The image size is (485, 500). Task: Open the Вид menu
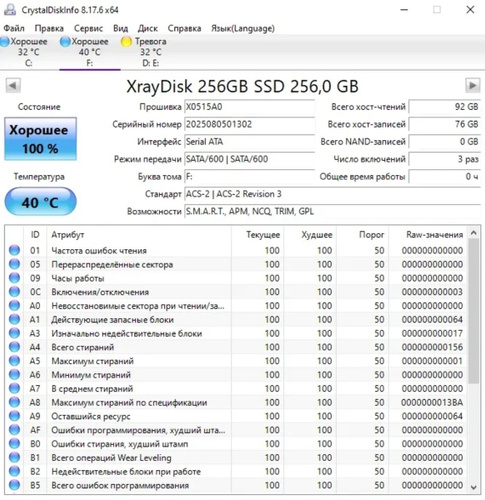pyautogui.click(x=120, y=28)
